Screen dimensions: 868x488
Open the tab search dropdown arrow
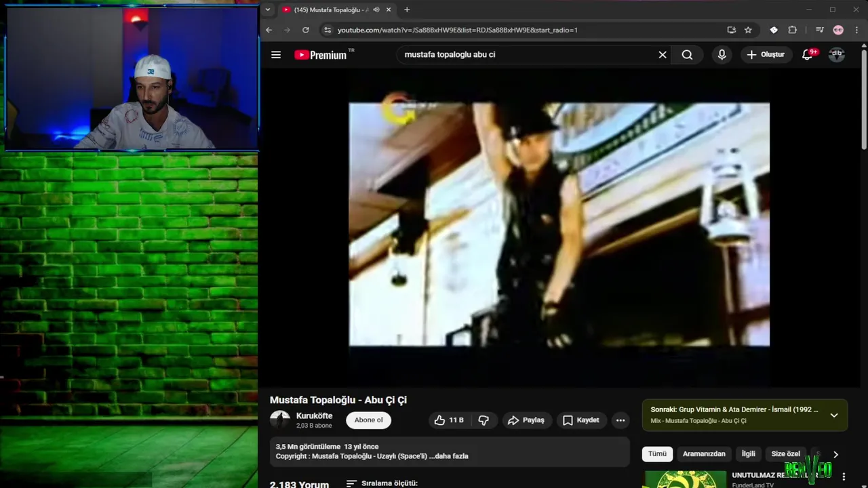coord(268,9)
